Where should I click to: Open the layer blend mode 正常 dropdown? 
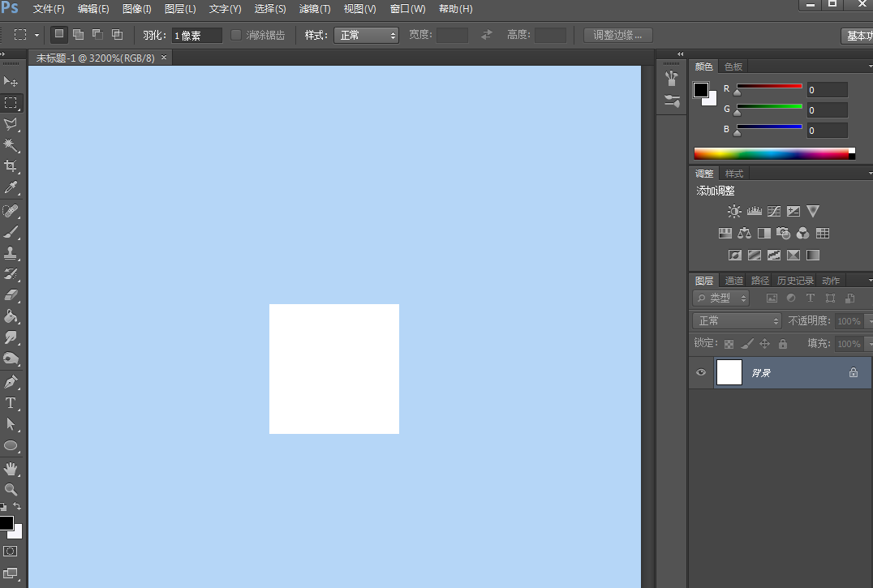point(738,321)
